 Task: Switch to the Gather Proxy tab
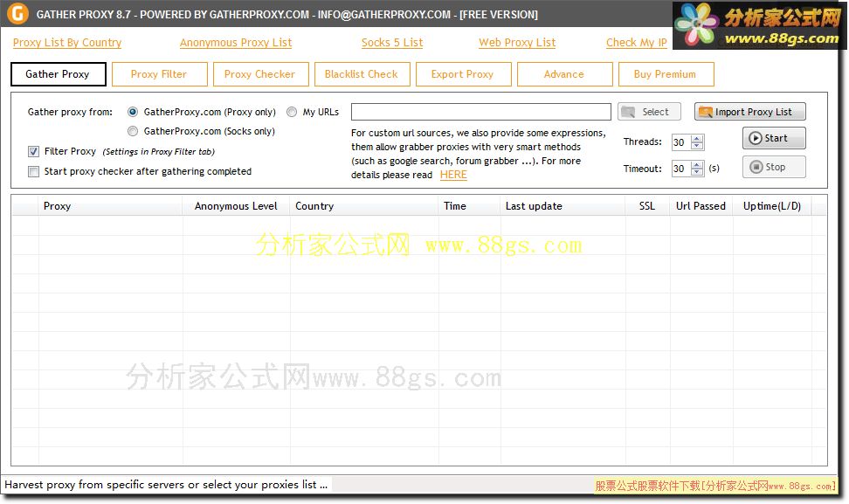(x=59, y=74)
